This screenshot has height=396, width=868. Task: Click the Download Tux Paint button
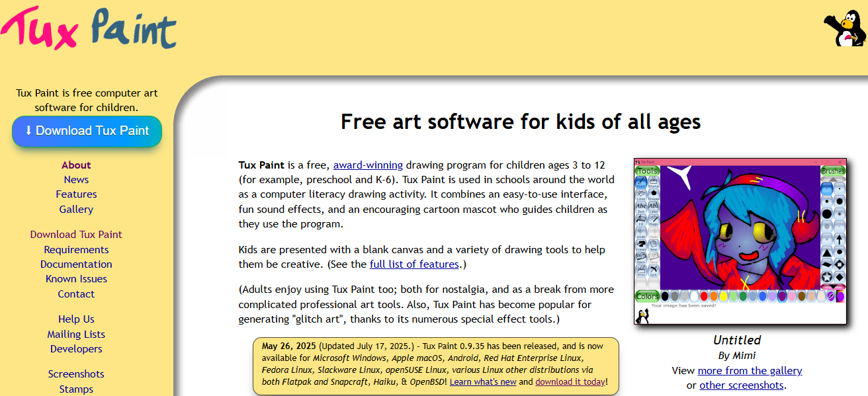[x=87, y=131]
